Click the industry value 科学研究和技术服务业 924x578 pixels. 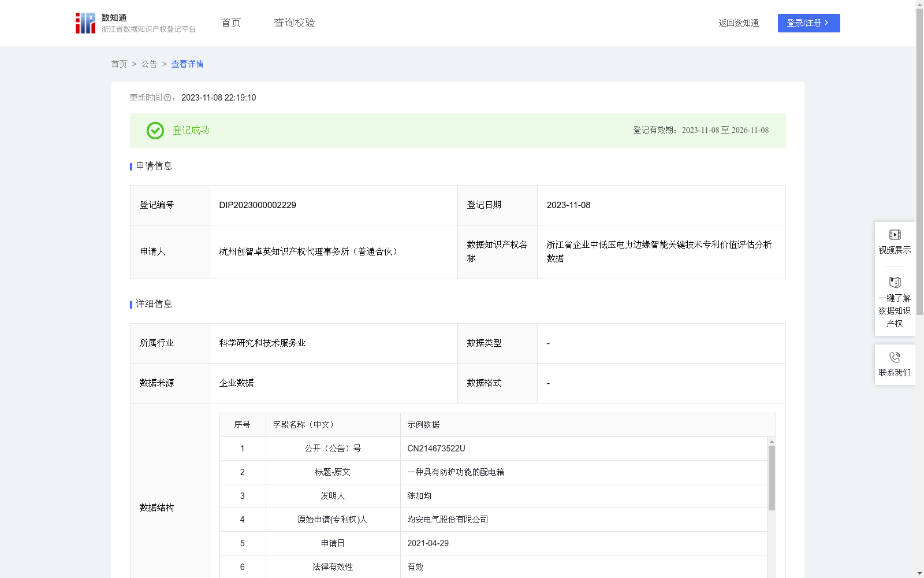tap(262, 343)
